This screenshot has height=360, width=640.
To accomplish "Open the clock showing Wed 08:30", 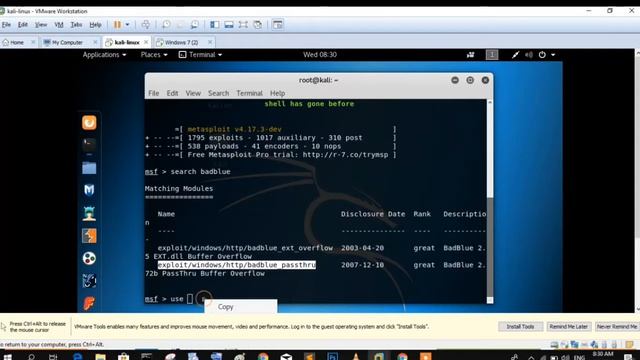I will point(320,55).
